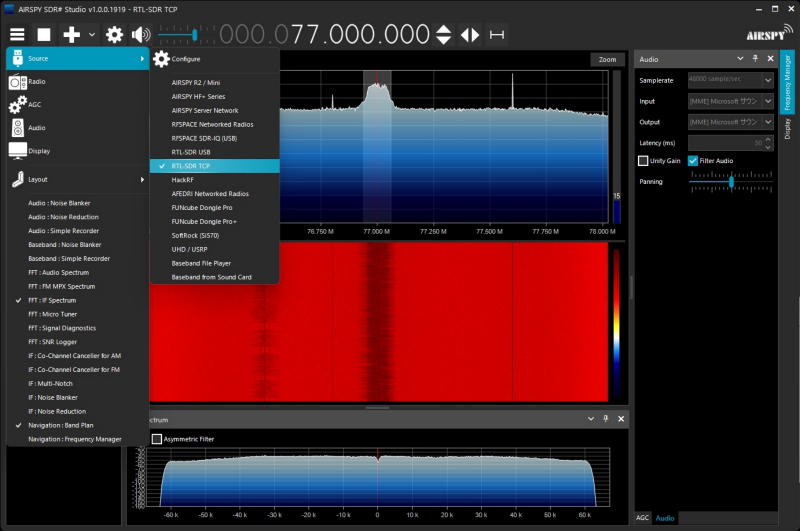Pin the IF Spectrum panel

pyautogui.click(x=606, y=419)
